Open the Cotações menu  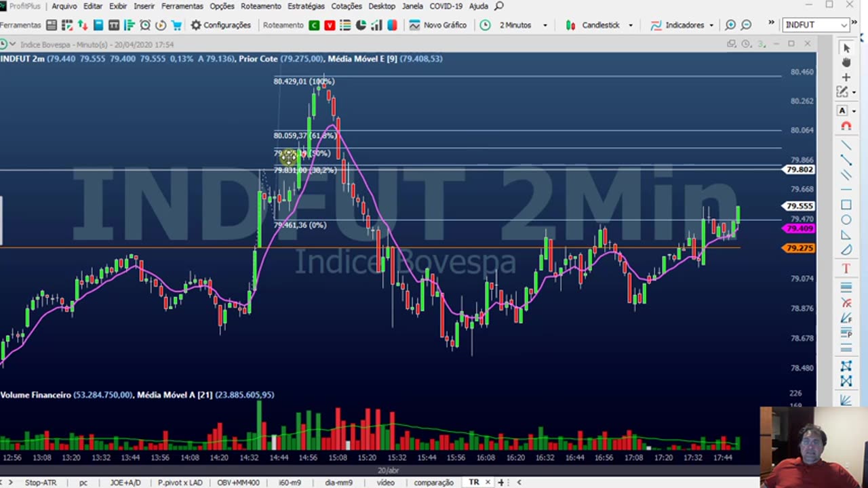coord(346,6)
